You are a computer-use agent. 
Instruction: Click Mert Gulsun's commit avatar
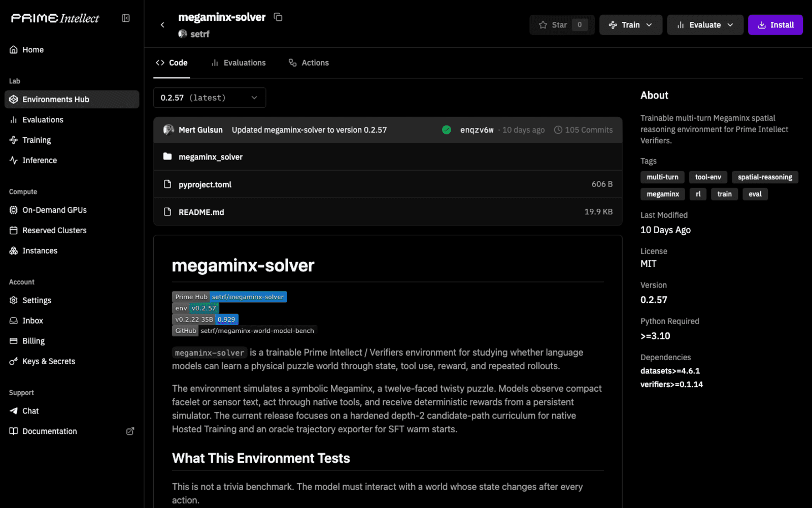point(168,130)
